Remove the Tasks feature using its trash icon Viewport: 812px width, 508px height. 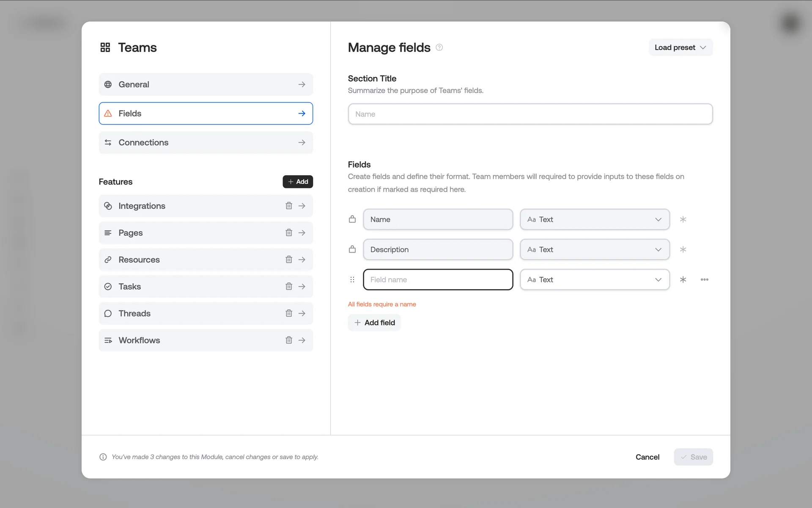click(x=289, y=286)
